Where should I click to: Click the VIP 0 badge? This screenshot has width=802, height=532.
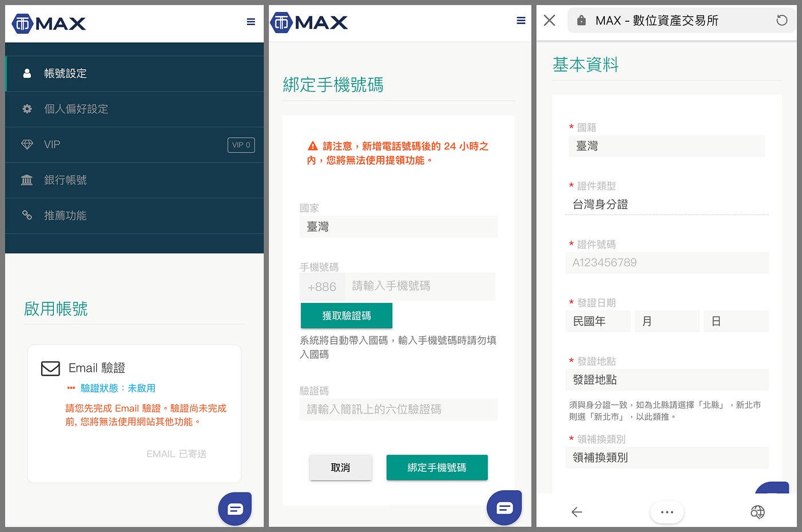241,145
